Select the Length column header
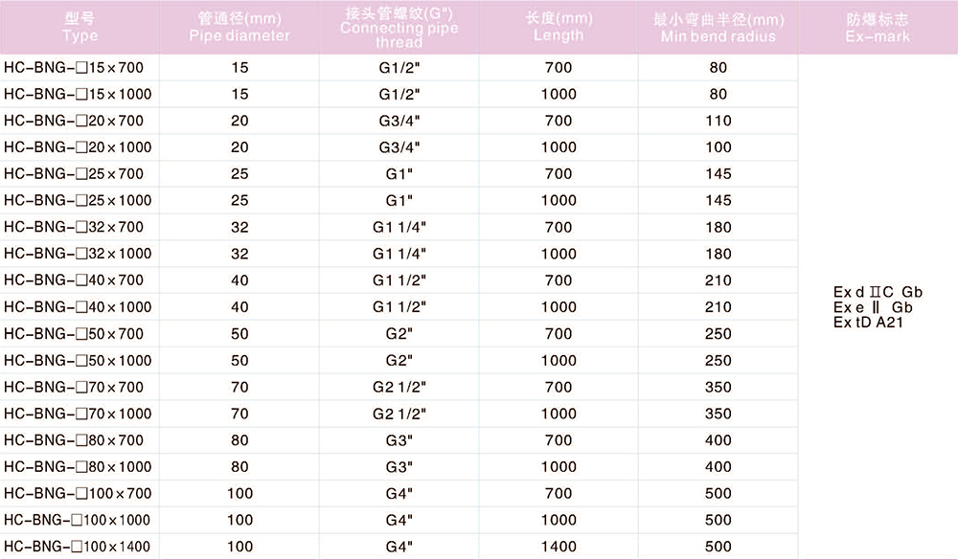 [x=559, y=27]
